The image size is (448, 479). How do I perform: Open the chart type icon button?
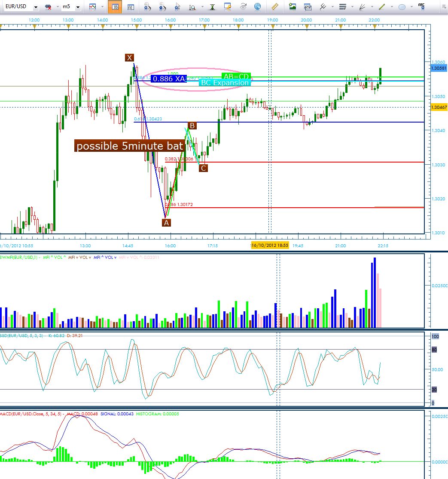tap(92, 7)
